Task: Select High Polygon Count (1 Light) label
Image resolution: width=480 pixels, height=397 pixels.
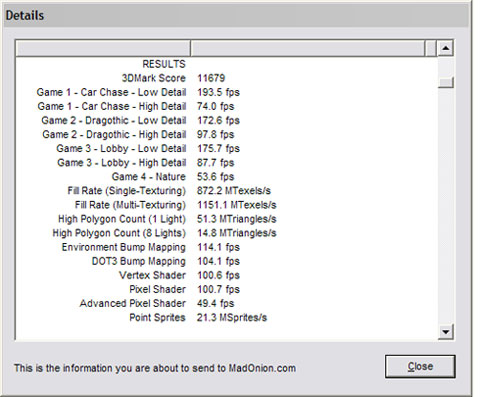Action: coord(122,219)
